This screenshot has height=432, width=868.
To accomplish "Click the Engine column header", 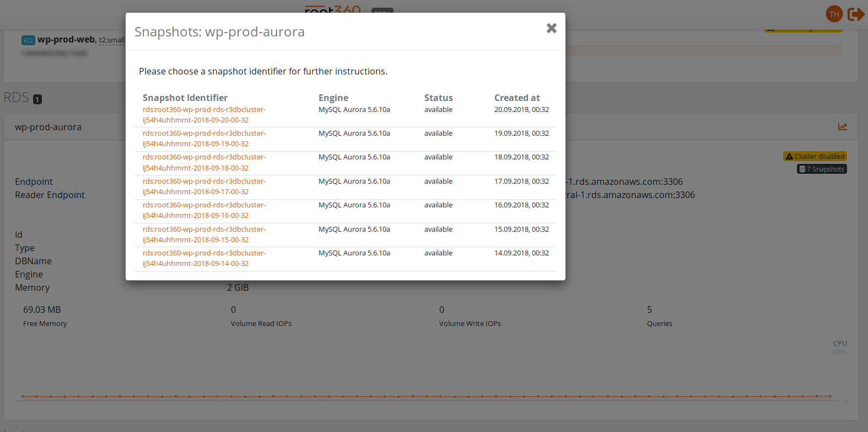I will tap(333, 98).
